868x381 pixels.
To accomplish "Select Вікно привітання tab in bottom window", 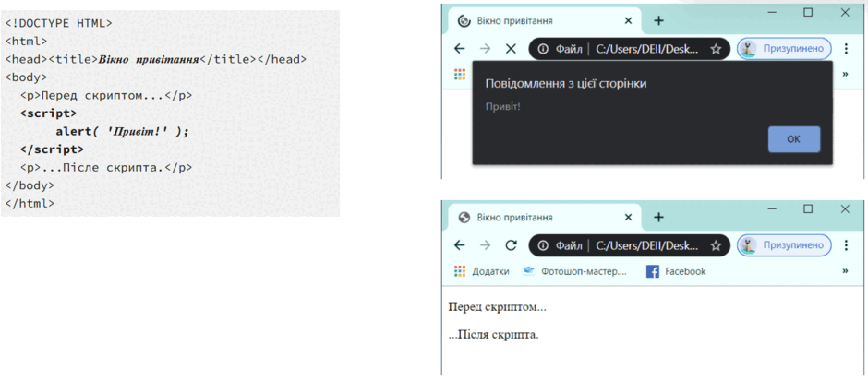I will (545, 217).
